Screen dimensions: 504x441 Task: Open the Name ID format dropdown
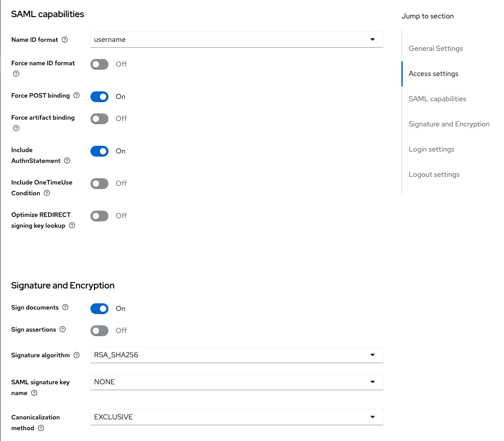pyautogui.click(x=237, y=40)
